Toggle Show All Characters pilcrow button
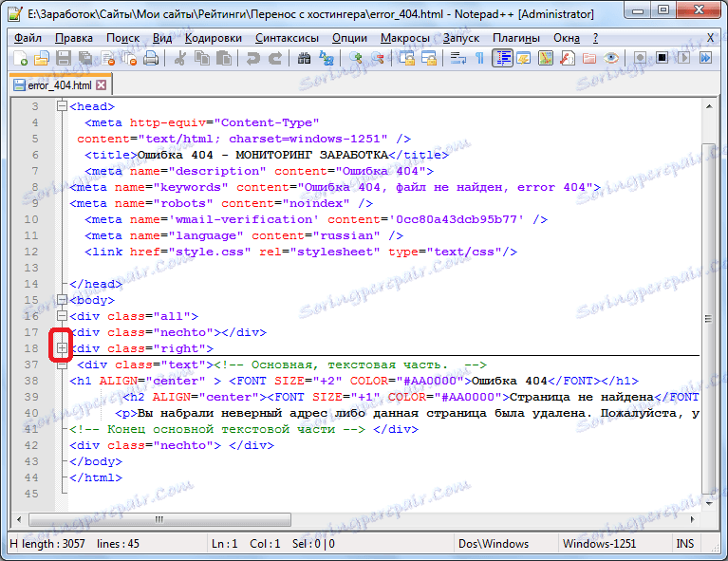Image resolution: width=728 pixels, height=561 pixels. pos(479,59)
